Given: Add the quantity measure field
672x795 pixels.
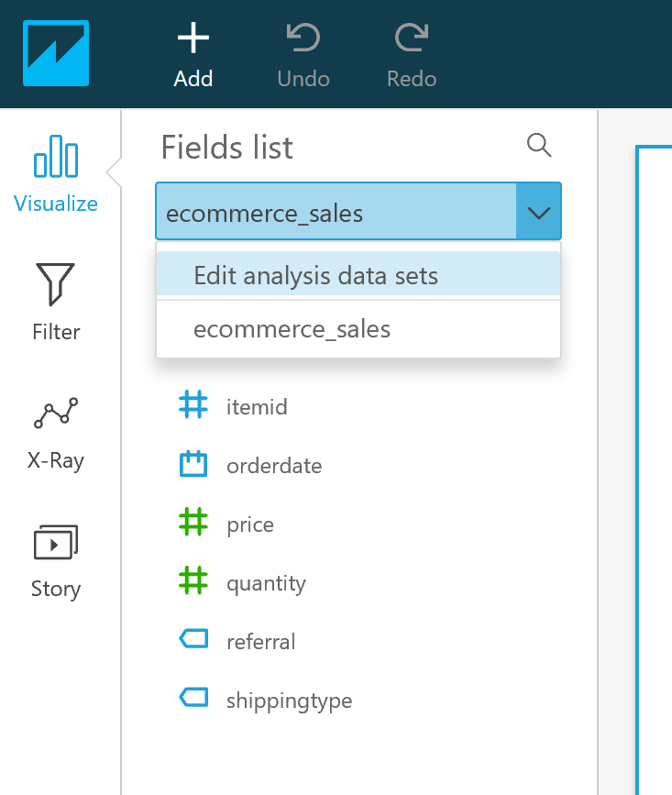Looking at the screenshot, I should pyautogui.click(x=266, y=583).
